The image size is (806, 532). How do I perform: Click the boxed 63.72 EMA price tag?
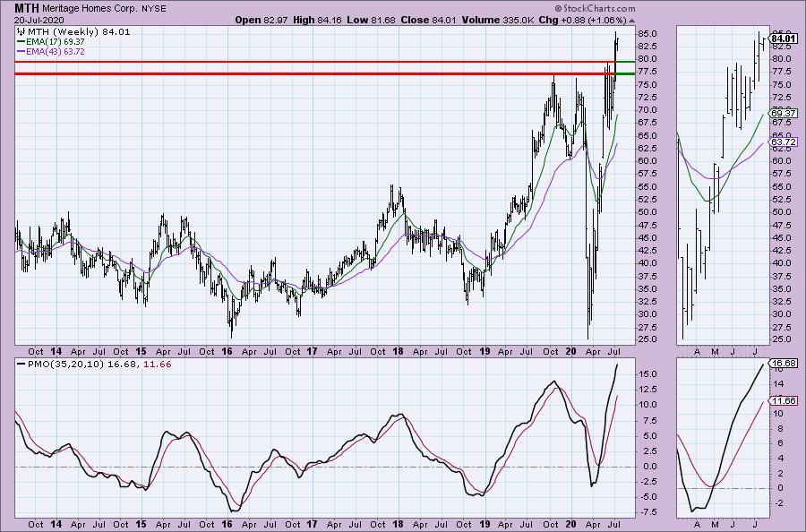pyautogui.click(x=784, y=142)
